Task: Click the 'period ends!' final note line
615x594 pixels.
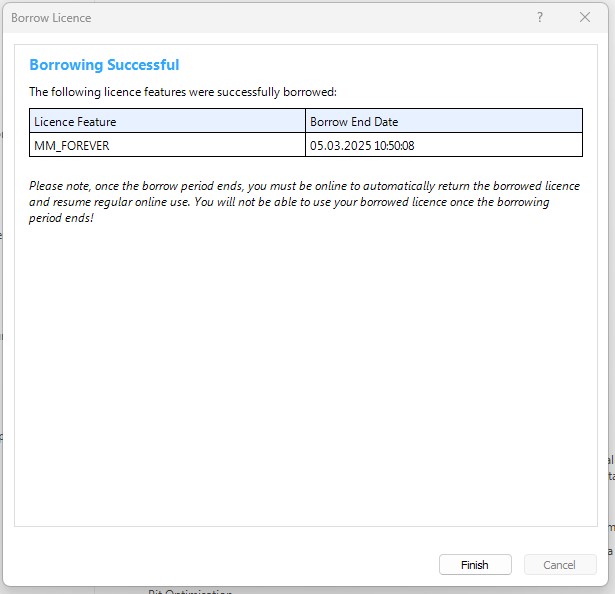Action: 63,217
